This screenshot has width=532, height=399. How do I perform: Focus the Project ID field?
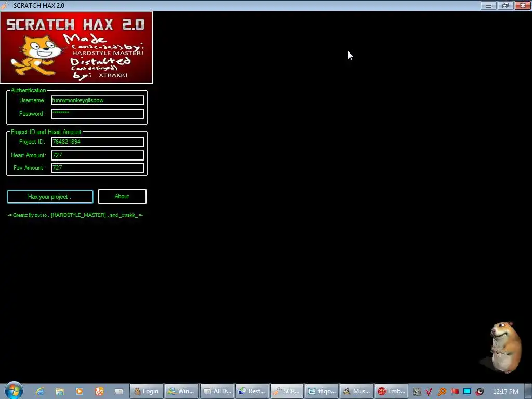[x=97, y=142]
